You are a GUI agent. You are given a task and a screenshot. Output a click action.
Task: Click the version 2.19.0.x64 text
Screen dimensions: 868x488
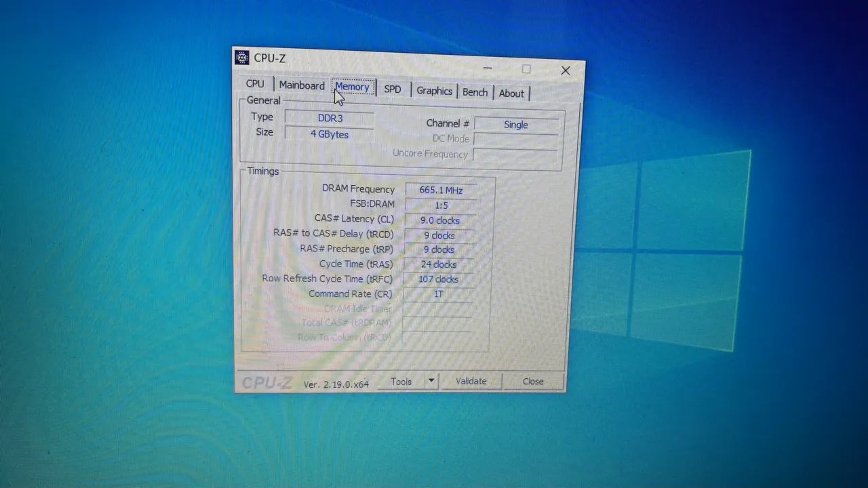[x=336, y=384]
